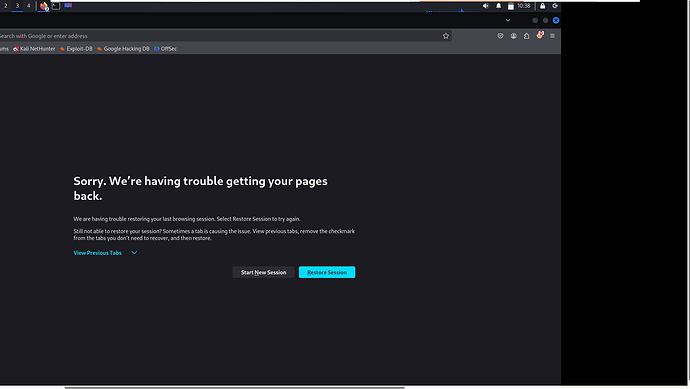
Task: Click the Firefox icon in the taskbar
Action: pyautogui.click(x=44, y=6)
